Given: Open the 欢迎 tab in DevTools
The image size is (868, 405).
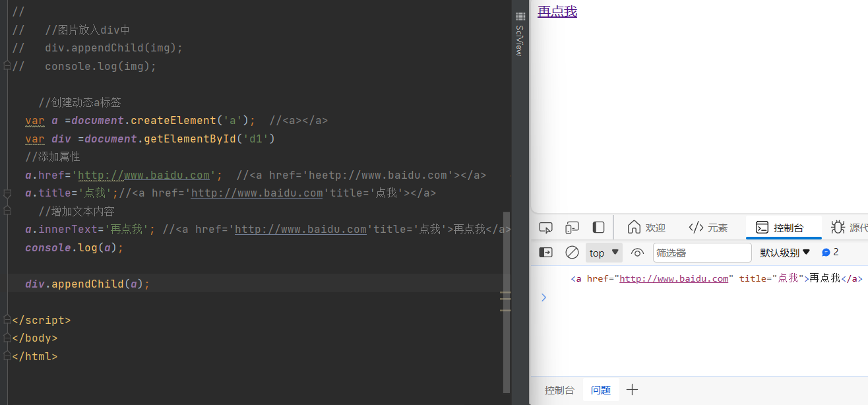Looking at the screenshot, I should pos(646,228).
